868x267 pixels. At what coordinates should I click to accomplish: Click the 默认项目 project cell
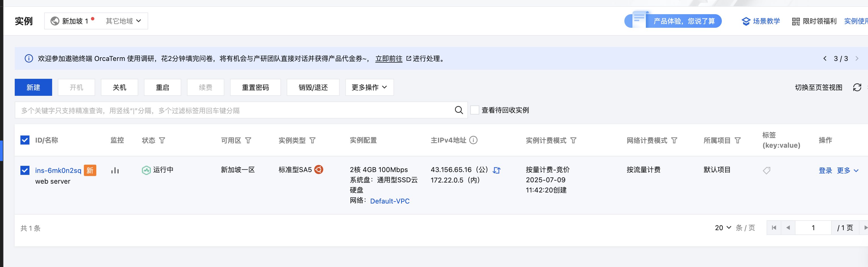coord(717,170)
